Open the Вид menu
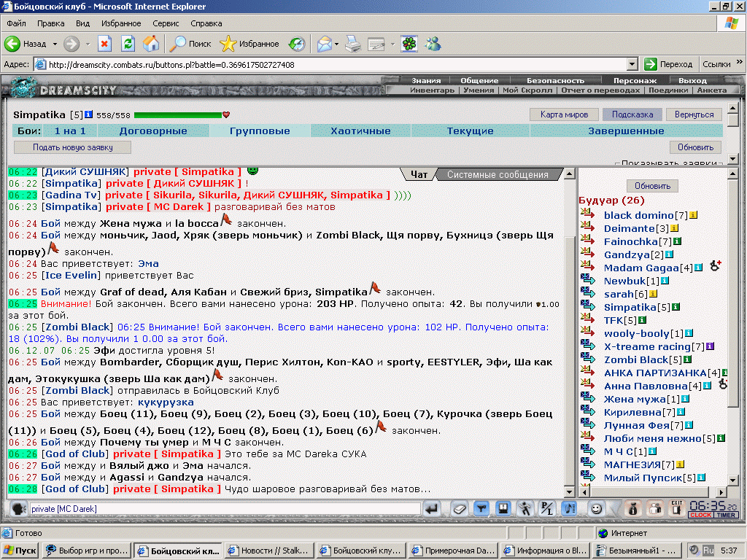The image size is (747, 560). click(x=83, y=23)
